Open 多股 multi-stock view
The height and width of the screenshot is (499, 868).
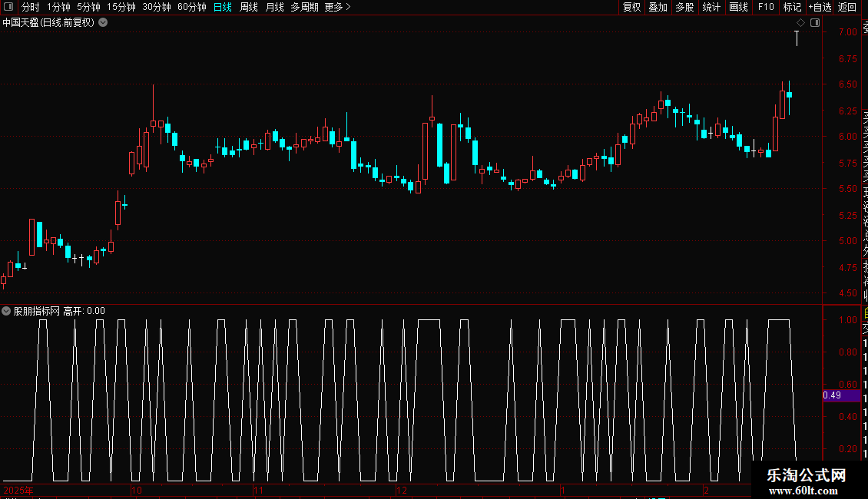click(x=684, y=7)
